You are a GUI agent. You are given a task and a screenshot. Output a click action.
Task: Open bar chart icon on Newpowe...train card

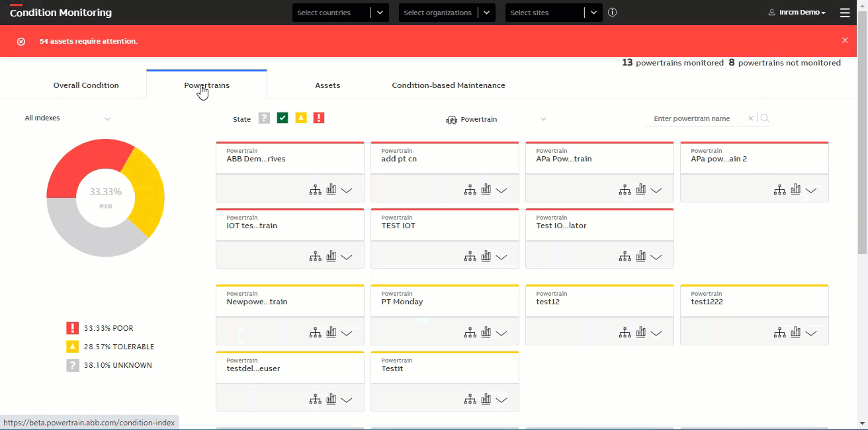point(331,333)
